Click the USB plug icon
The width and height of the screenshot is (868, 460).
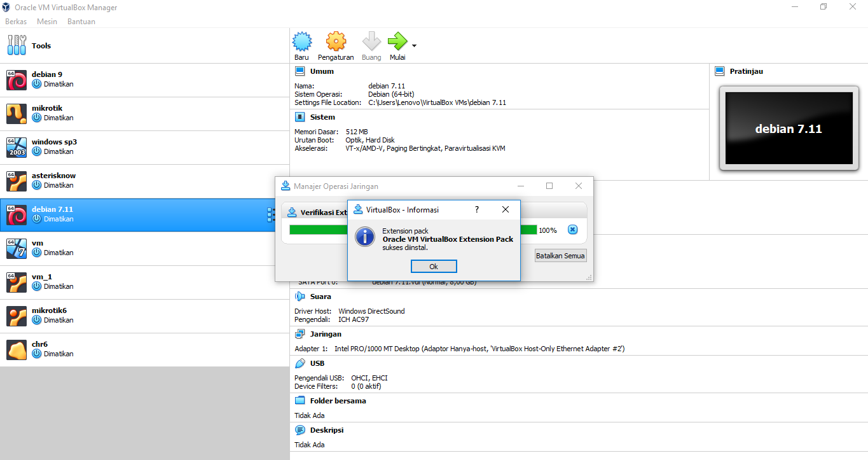click(300, 363)
